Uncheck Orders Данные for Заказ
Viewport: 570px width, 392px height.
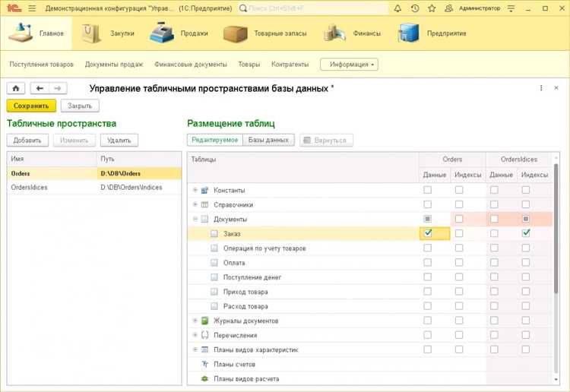428,233
